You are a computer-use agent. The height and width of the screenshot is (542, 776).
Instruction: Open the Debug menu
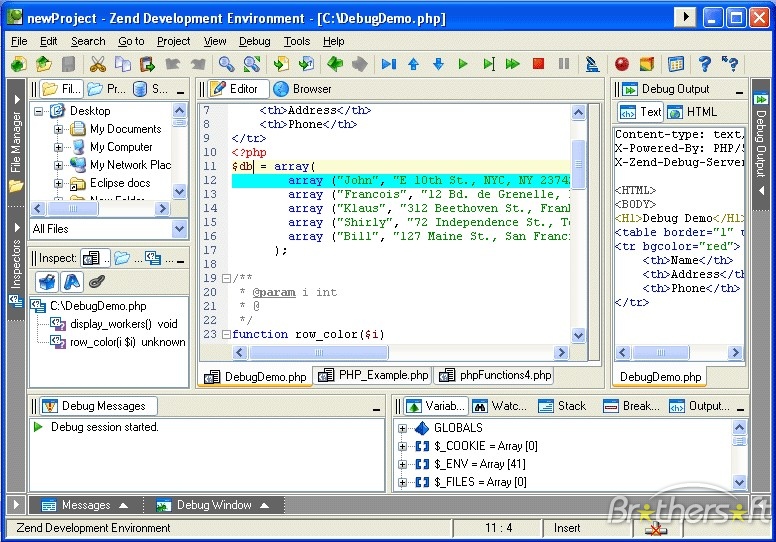click(x=254, y=42)
